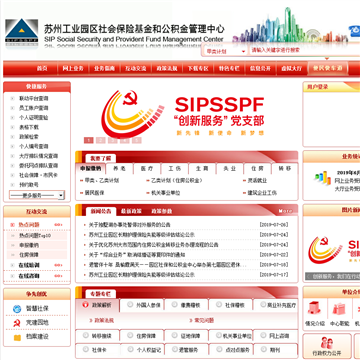This screenshot has height=360, width=360.
Task: Open the 网上业务 navigation menu item
Action: pos(73,69)
